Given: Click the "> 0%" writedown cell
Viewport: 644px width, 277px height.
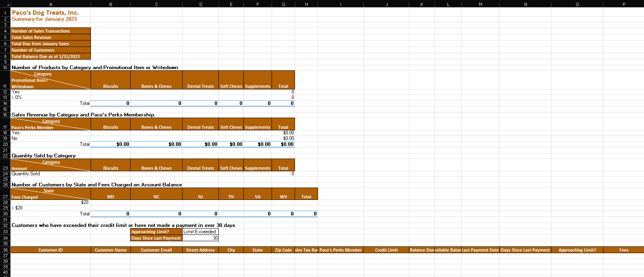Looking at the screenshot, I should coord(50,97).
